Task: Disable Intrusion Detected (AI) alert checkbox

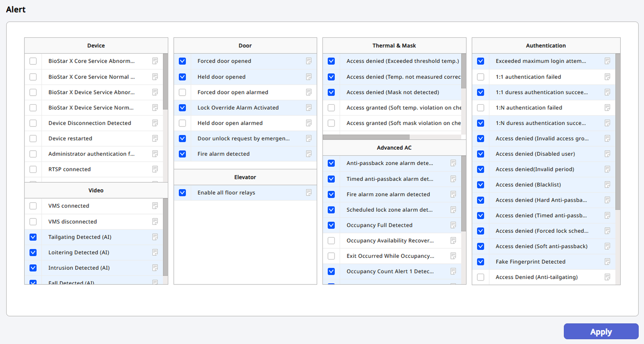Action: click(33, 268)
